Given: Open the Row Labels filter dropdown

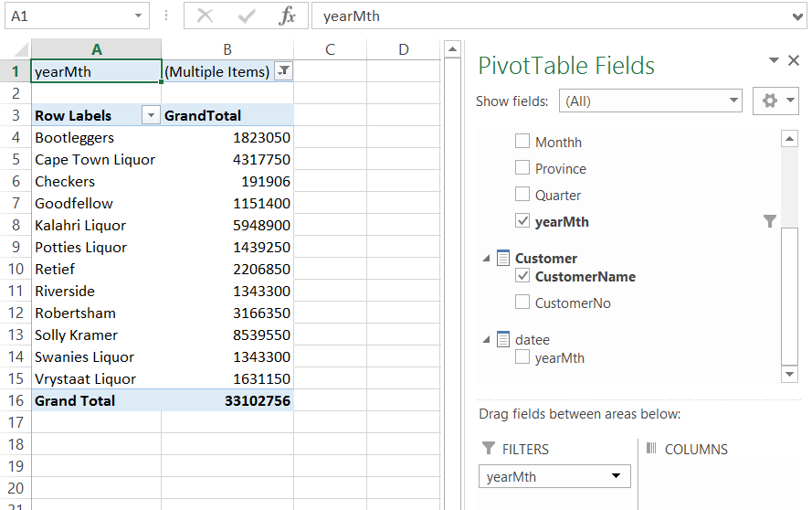Looking at the screenshot, I should pos(151,115).
